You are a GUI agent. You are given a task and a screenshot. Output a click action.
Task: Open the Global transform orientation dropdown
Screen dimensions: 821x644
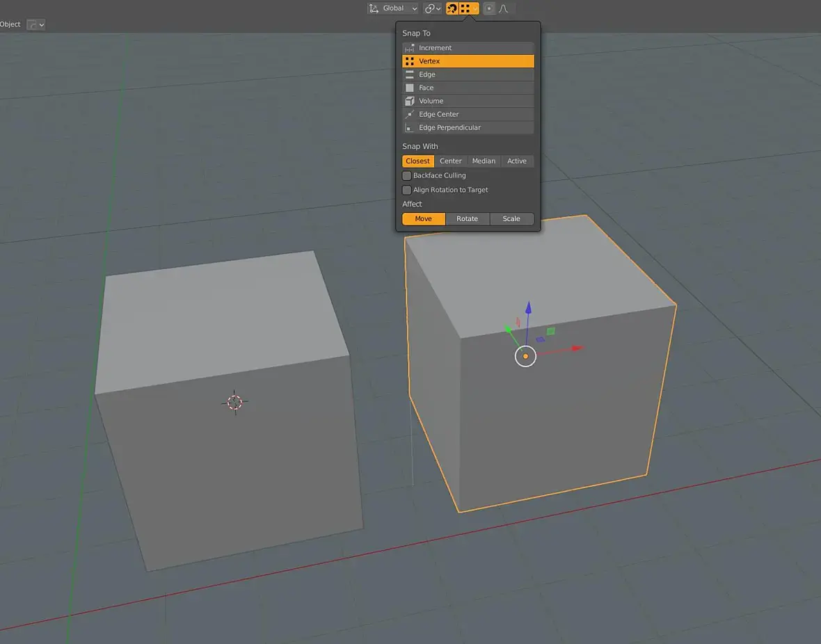pyautogui.click(x=392, y=8)
